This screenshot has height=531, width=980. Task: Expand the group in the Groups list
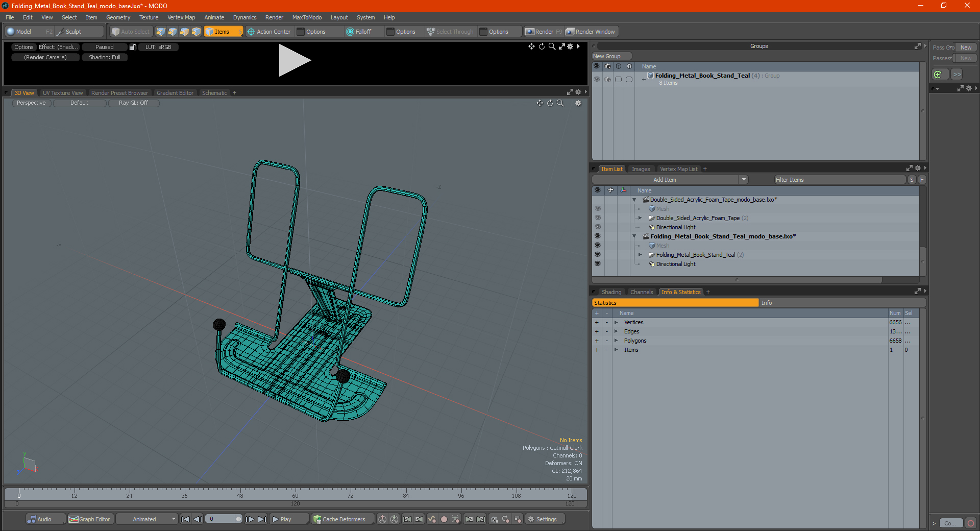644,79
